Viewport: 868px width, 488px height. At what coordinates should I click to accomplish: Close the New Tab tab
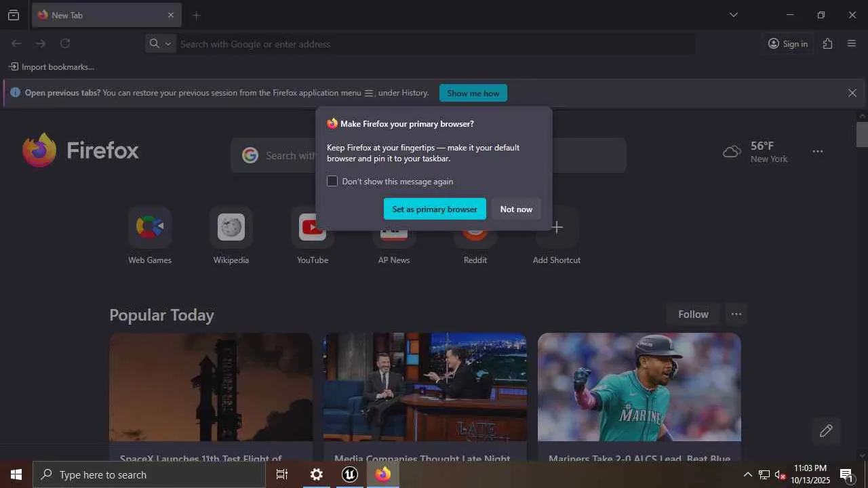tap(171, 15)
